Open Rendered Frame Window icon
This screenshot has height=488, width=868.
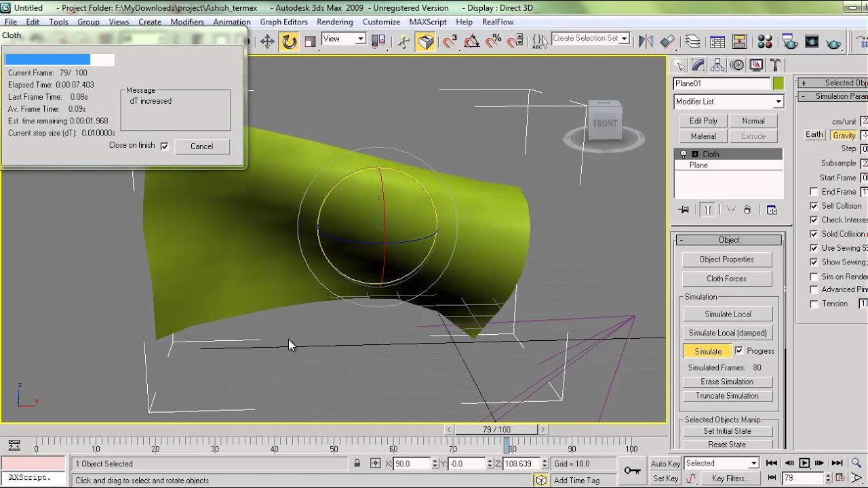point(812,42)
